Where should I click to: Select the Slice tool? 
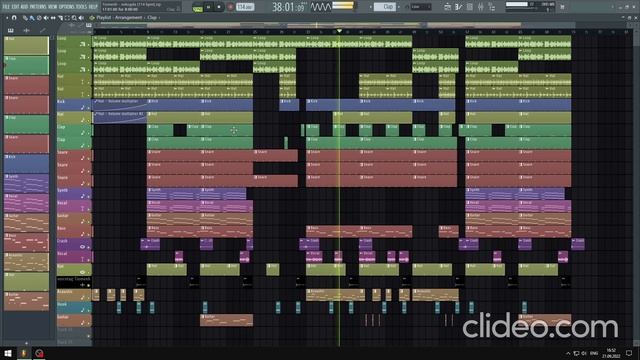[x=60, y=18]
